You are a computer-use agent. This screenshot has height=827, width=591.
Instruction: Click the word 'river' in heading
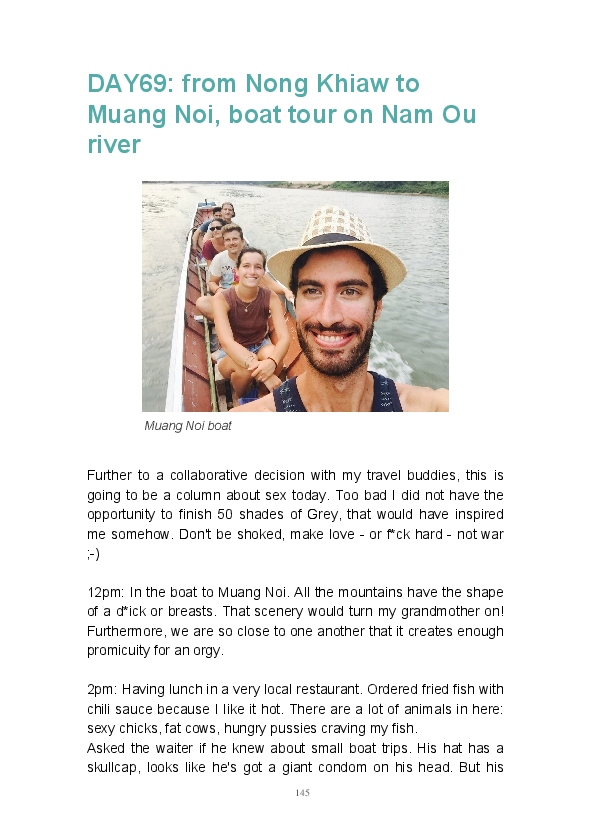(114, 145)
